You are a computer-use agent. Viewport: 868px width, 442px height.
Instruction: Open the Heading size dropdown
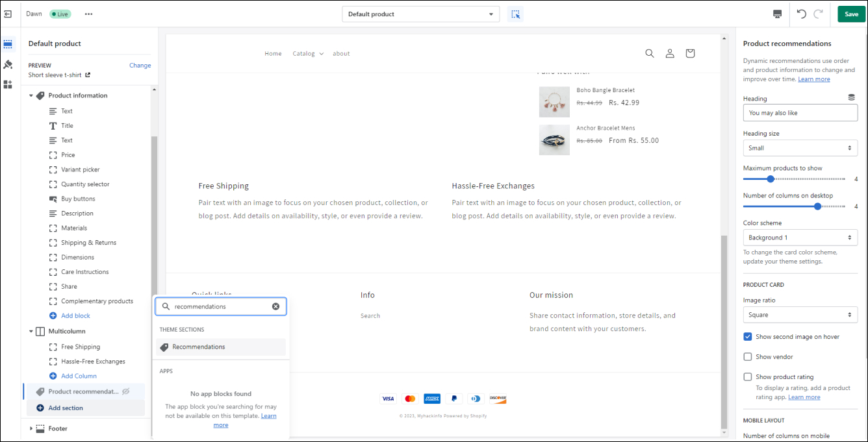coord(800,148)
